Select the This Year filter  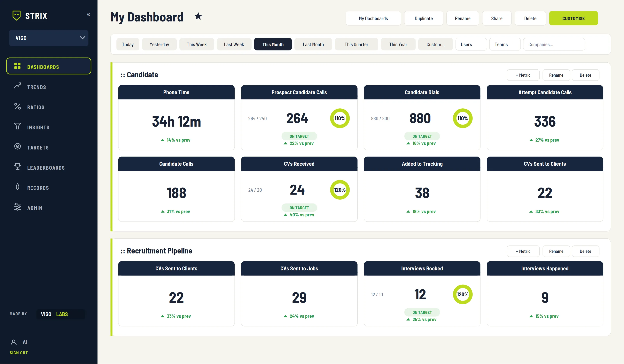pos(398,44)
